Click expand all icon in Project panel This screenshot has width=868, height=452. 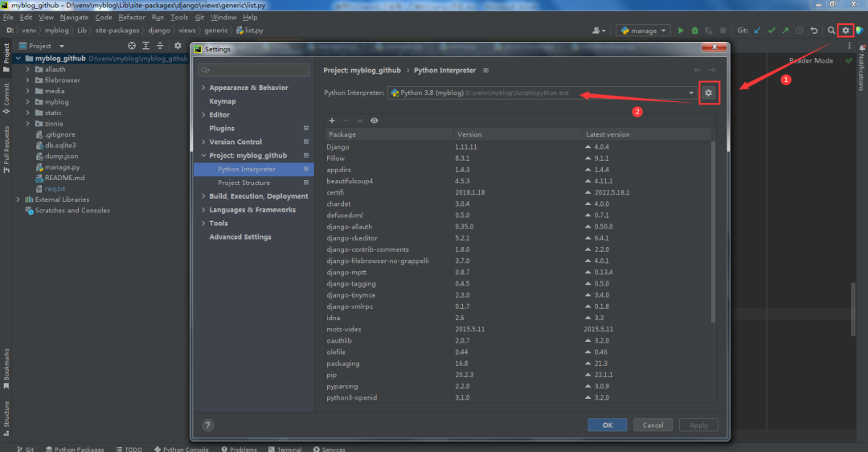click(x=145, y=46)
